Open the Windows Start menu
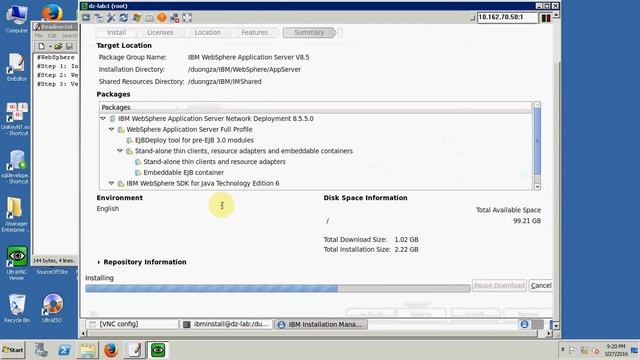The image size is (640, 360). pos(13,350)
